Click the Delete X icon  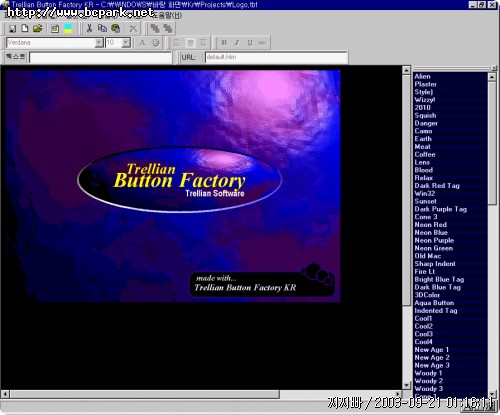(x=133, y=29)
